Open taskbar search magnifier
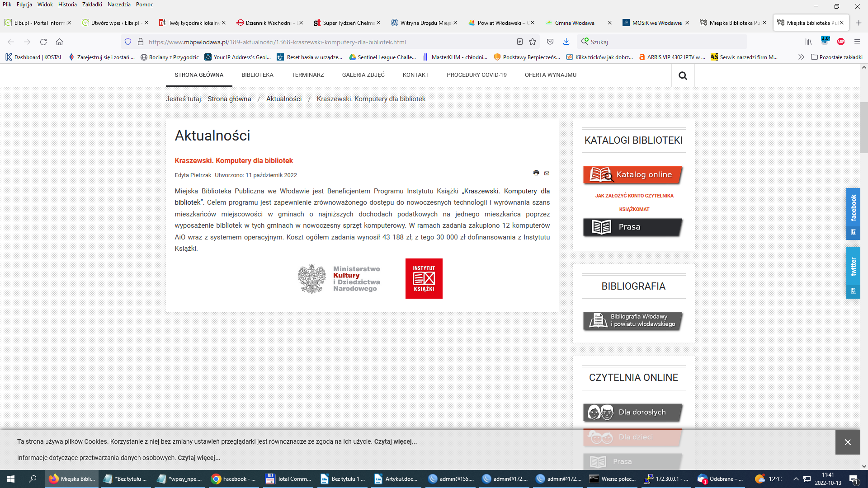 [x=33, y=479]
